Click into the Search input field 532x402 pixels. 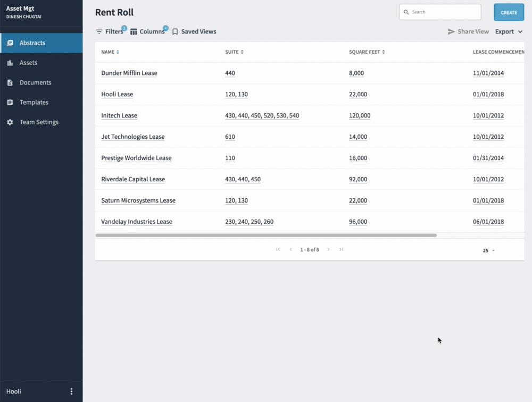click(x=440, y=12)
